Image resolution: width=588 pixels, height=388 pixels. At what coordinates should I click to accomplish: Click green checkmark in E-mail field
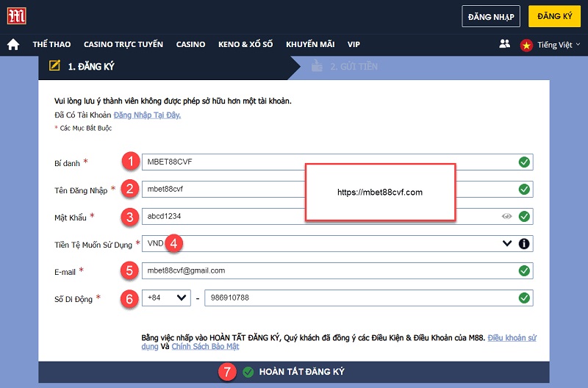pyautogui.click(x=524, y=270)
